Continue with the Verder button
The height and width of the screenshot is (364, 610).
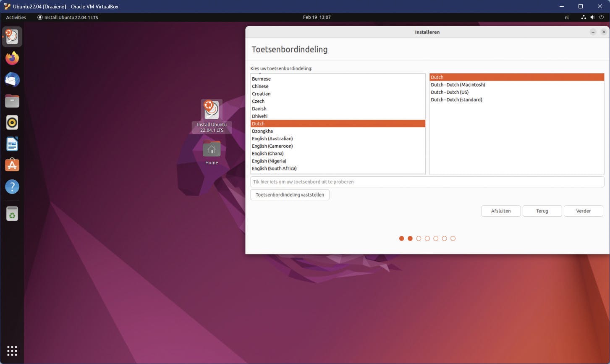pyautogui.click(x=583, y=211)
